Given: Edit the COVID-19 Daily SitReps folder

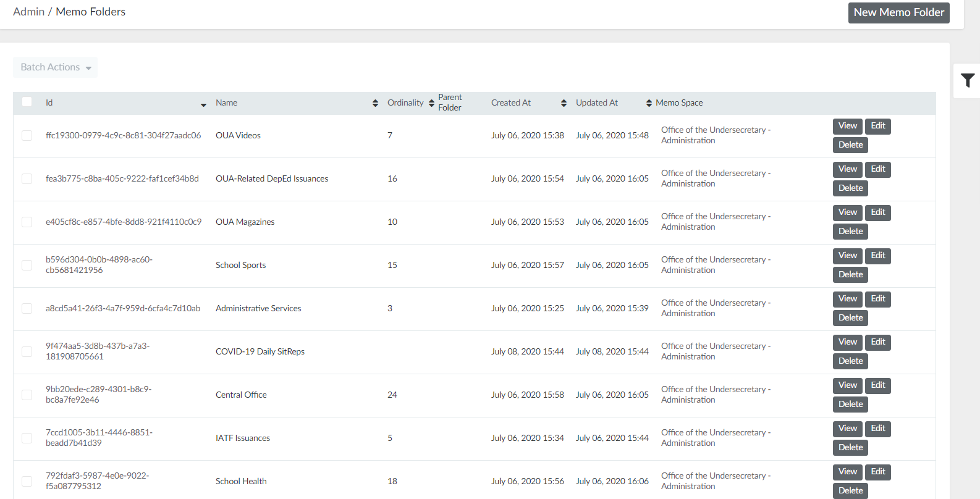Looking at the screenshot, I should point(877,342).
